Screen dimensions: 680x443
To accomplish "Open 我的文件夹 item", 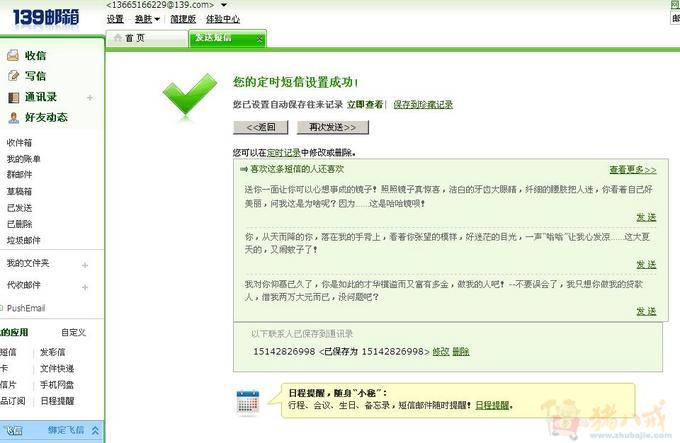I will point(28,263).
